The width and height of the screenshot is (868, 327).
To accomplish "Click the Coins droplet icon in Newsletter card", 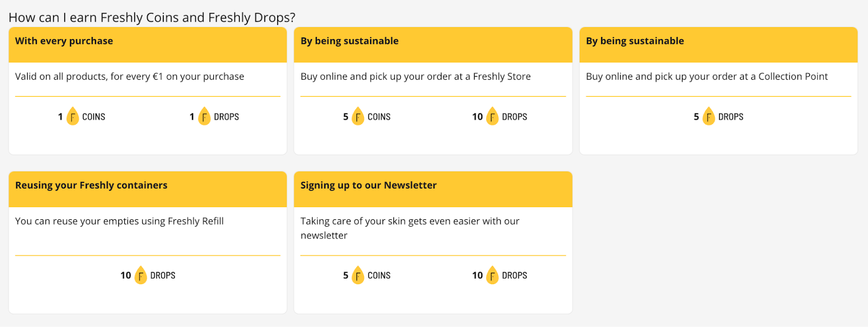I will point(358,275).
